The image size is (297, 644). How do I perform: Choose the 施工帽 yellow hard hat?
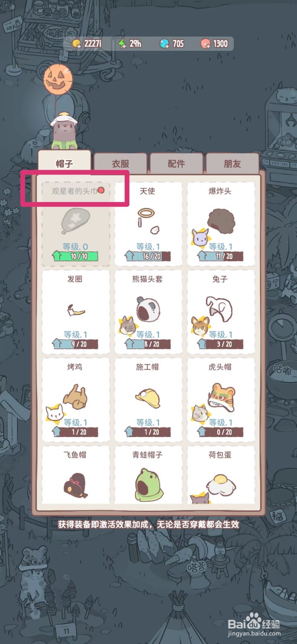click(x=148, y=398)
